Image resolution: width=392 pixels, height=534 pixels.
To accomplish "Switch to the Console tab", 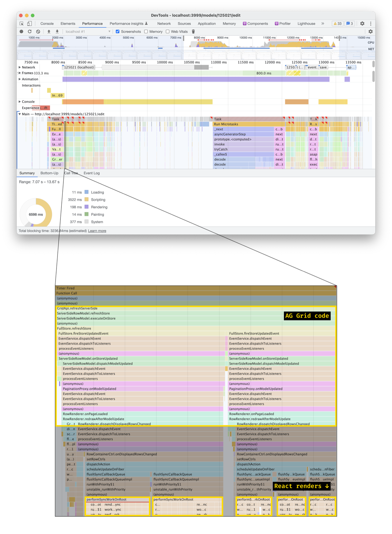I will coord(47,24).
